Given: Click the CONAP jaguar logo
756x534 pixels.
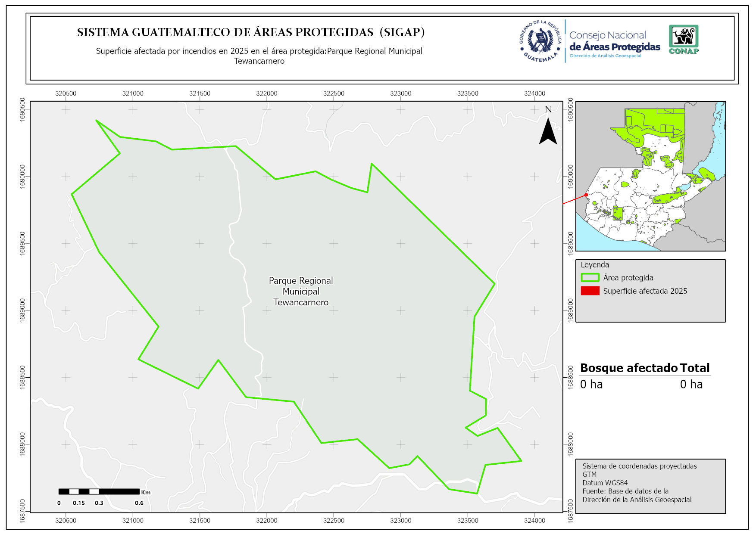Looking at the screenshot, I should tap(684, 39).
